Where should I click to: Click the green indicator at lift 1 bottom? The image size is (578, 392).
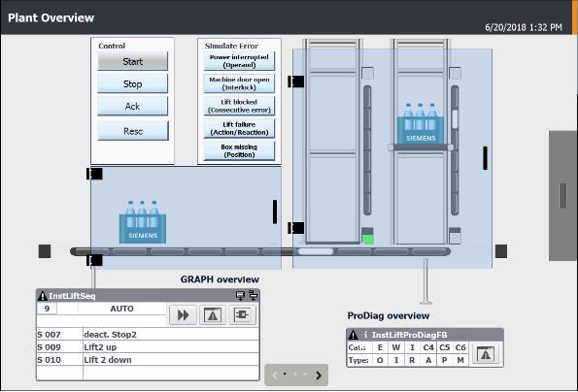[x=367, y=240]
